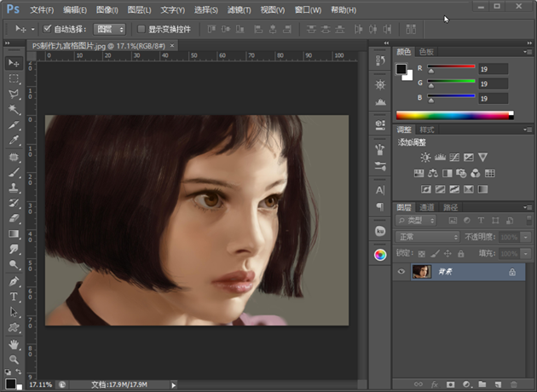This screenshot has width=537, height=392.
Task: Open the Kuler panel icon
Action: pyautogui.click(x=380, y=231)
